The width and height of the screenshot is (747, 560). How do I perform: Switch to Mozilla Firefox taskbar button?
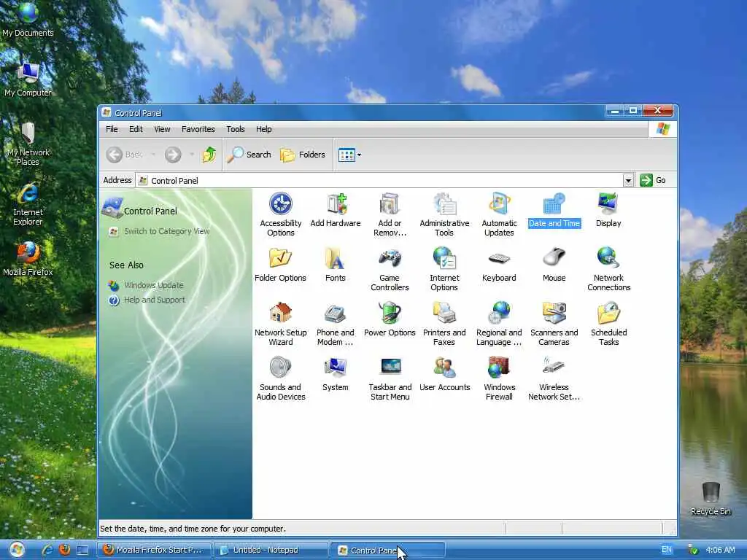[x=155, y=550]
